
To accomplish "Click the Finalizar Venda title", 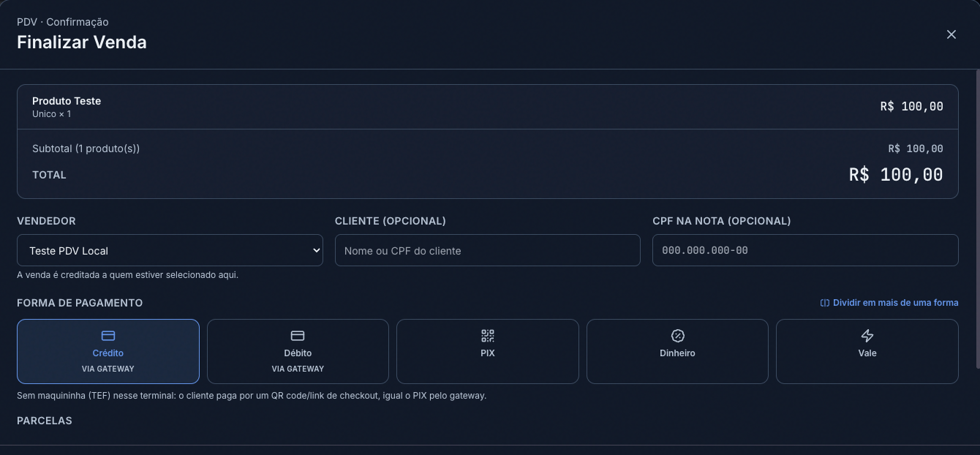I will pos(82,42).
